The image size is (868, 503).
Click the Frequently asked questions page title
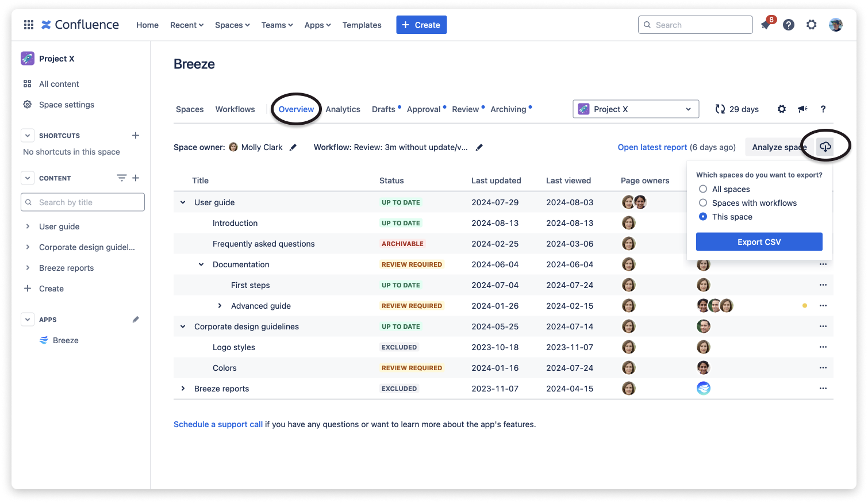point(263,244)
